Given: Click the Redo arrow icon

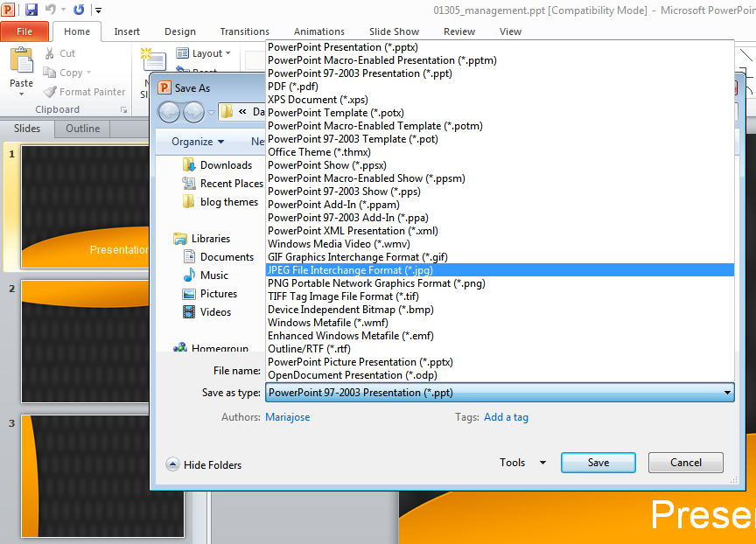Looking at the screenshot, I should (x=79, y=9).
